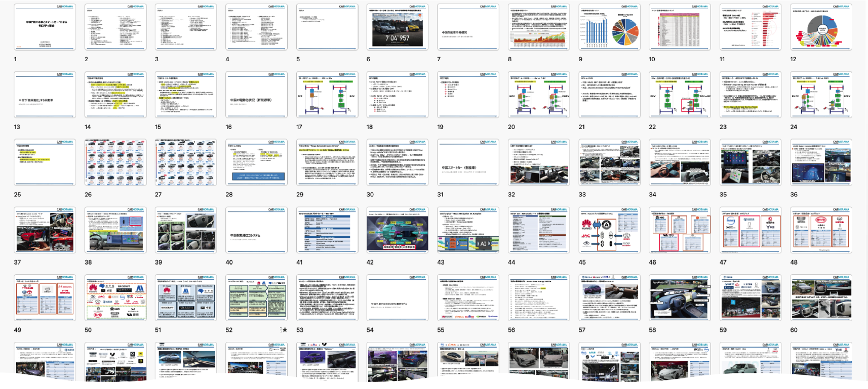Select slide 36 thumbnail
Viewport: 868px width, 389px height.
(x=821, y=162)
